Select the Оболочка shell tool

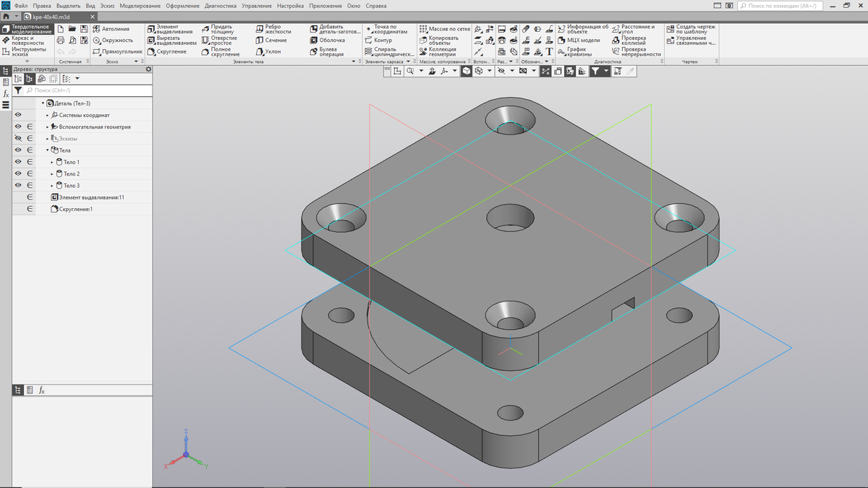328,40
